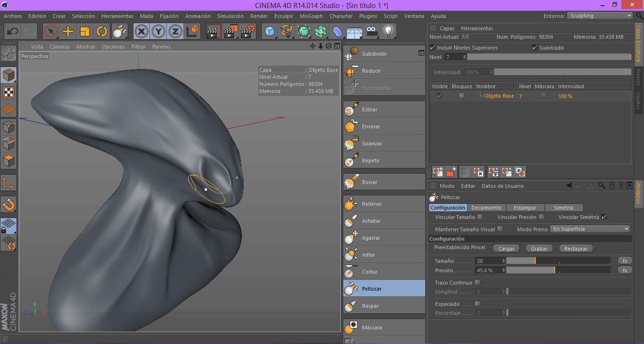The image size is (644, 344).
Task: Pick the Estirar sculpt brush
Action: tap(384, 109)
